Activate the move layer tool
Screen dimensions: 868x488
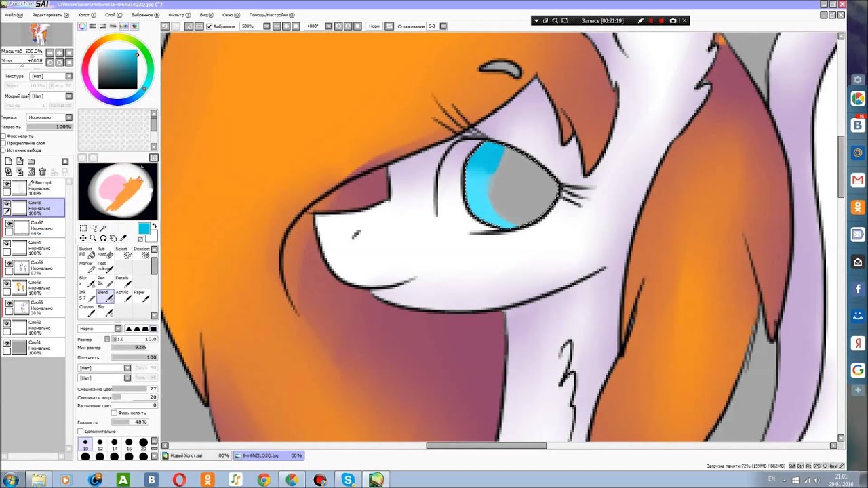[83, 238]
